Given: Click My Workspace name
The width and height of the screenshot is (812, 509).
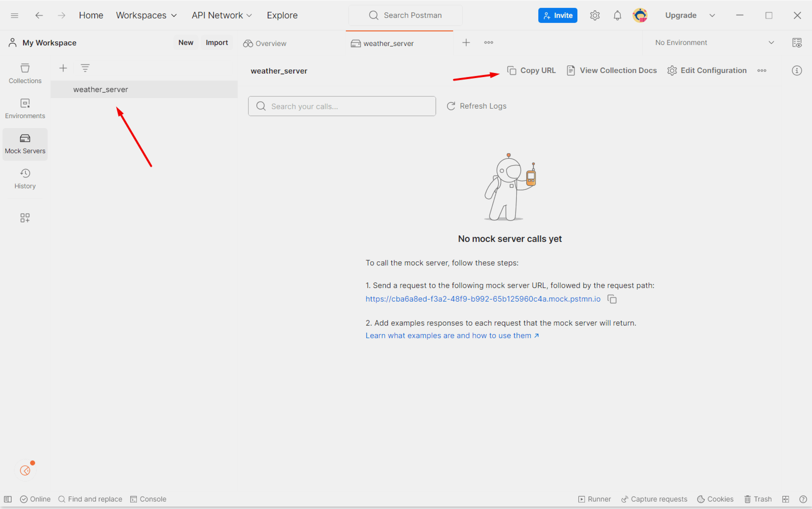Looking at the screenshot, I should point(49,43).
